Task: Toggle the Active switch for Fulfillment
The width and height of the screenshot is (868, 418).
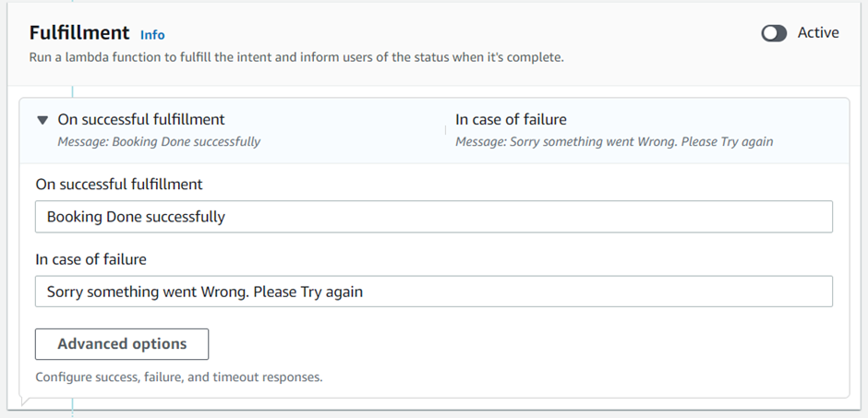Action: point(774,33)
